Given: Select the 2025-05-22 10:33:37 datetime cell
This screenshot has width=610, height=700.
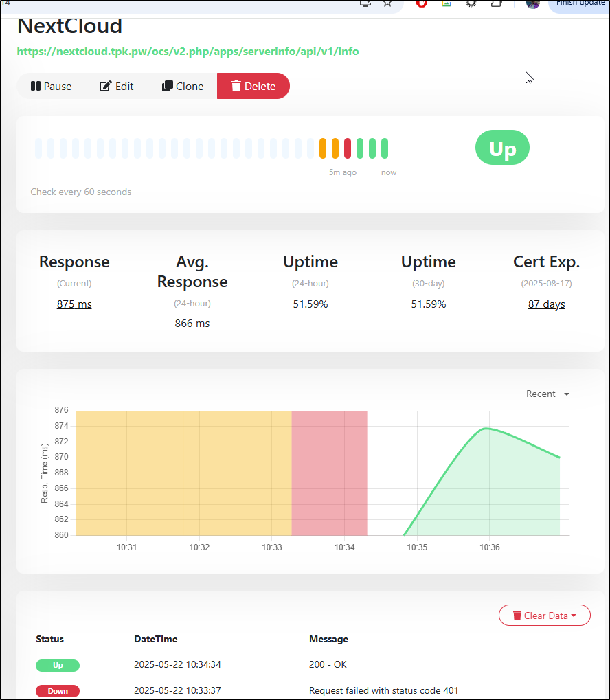Looking at the screenshot, I should pos(177,690).
